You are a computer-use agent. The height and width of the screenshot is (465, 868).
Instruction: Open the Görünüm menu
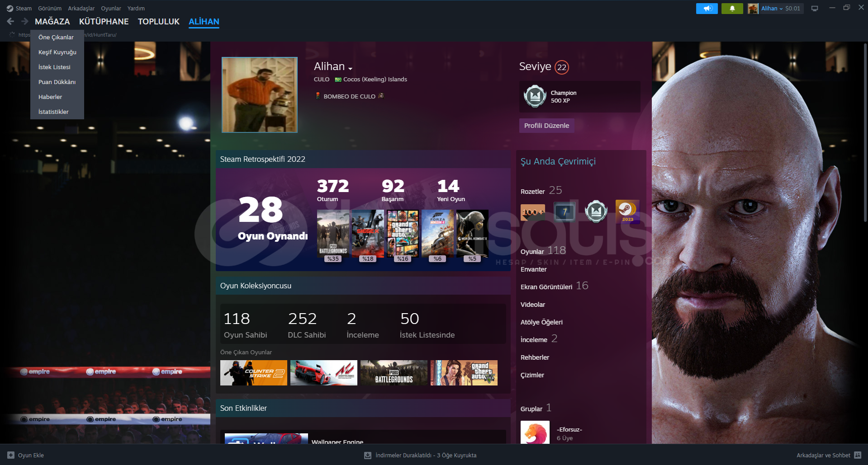(50, 9)
